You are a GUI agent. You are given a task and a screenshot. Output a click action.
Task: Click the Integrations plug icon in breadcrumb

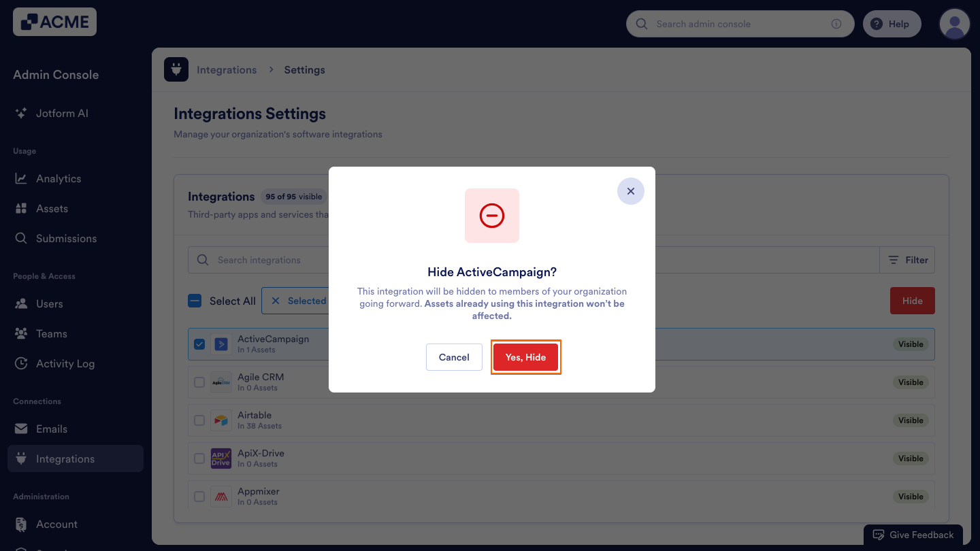pyautogui.click(x=176, y=69)
